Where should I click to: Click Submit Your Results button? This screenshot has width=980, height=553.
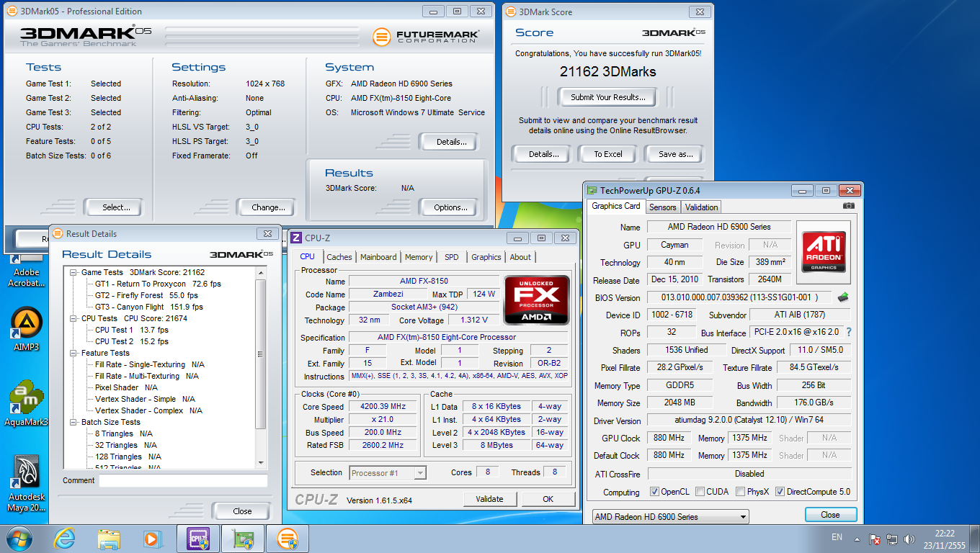608,97
